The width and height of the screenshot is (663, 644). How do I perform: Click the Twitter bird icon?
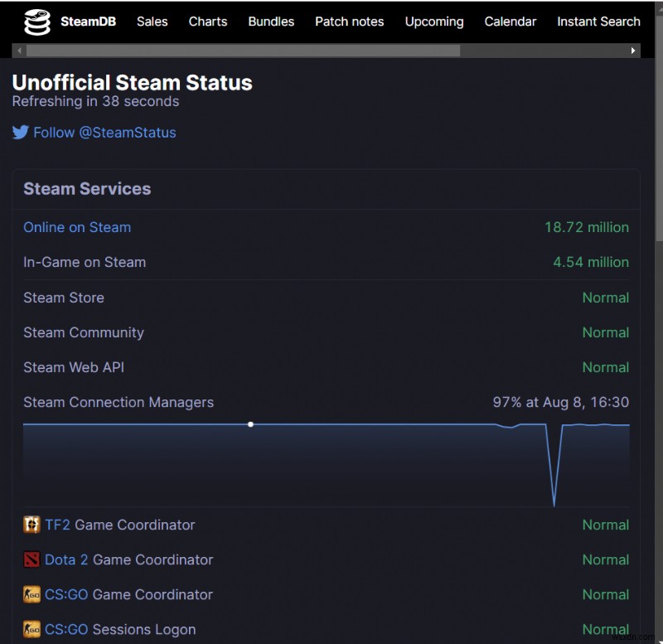[x=21, y=133]
